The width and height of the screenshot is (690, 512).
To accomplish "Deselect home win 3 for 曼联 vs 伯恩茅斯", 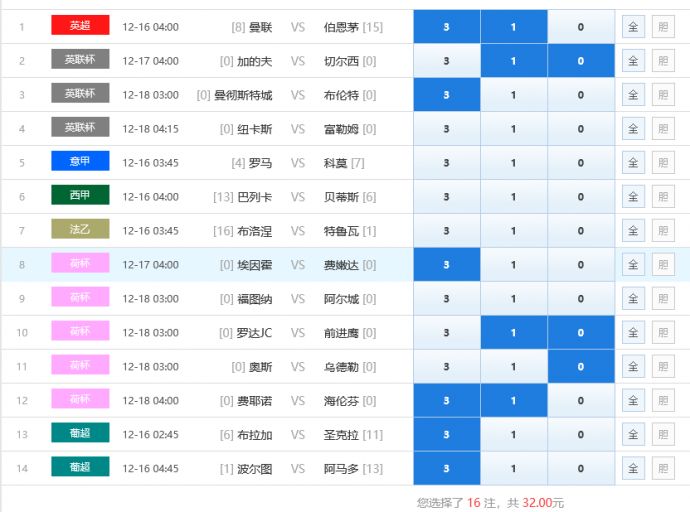I will pos(446,27).
